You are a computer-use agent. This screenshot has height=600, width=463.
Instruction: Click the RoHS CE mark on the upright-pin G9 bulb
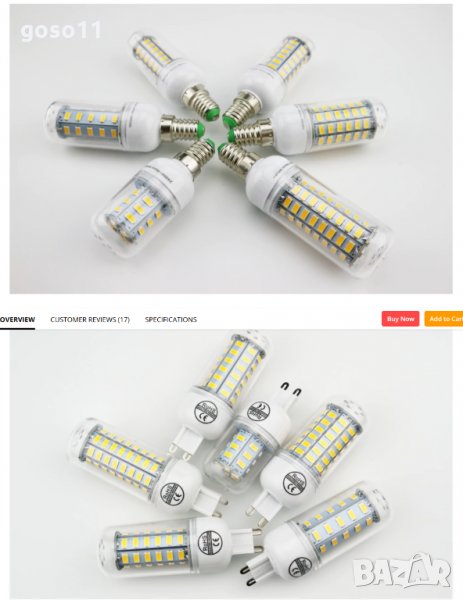coord(259,411)
